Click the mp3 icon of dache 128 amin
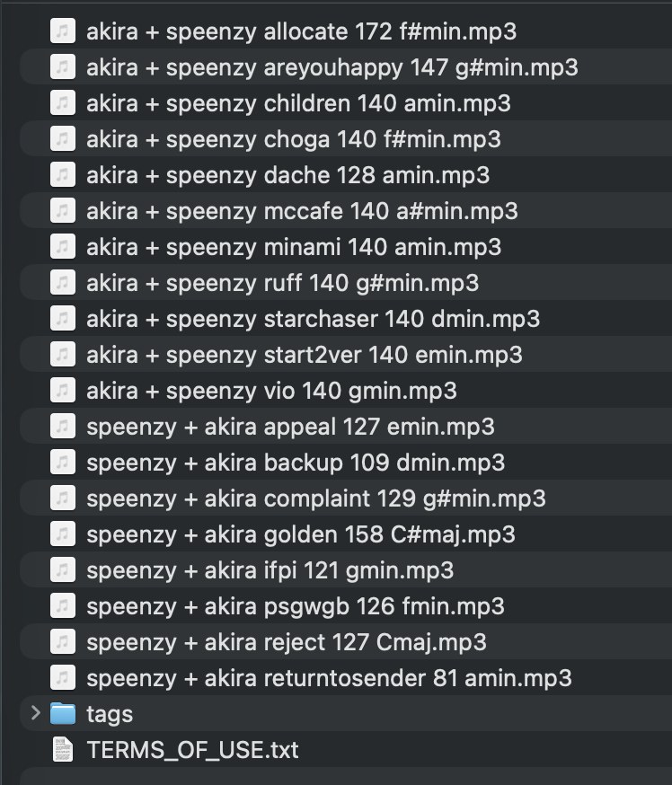The image size is (672, 785). (x=63, y=175)
